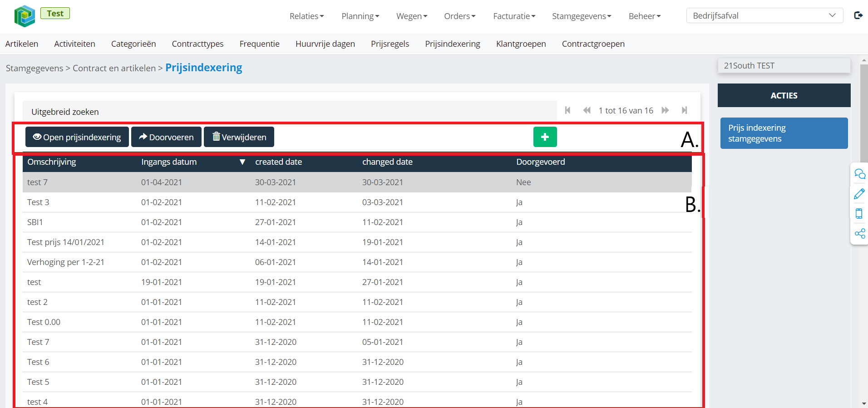Image resolution: width=868 pixels, height=408 pixels.
Task: Switch to the Klantgroepen tab
Action: coord(521,44)
